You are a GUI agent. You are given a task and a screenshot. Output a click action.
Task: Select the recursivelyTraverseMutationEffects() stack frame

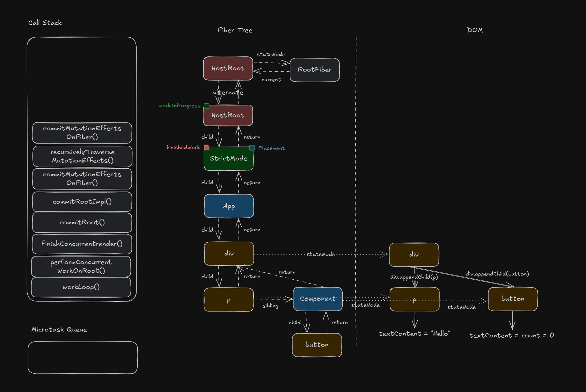click(x=82, y=156)
